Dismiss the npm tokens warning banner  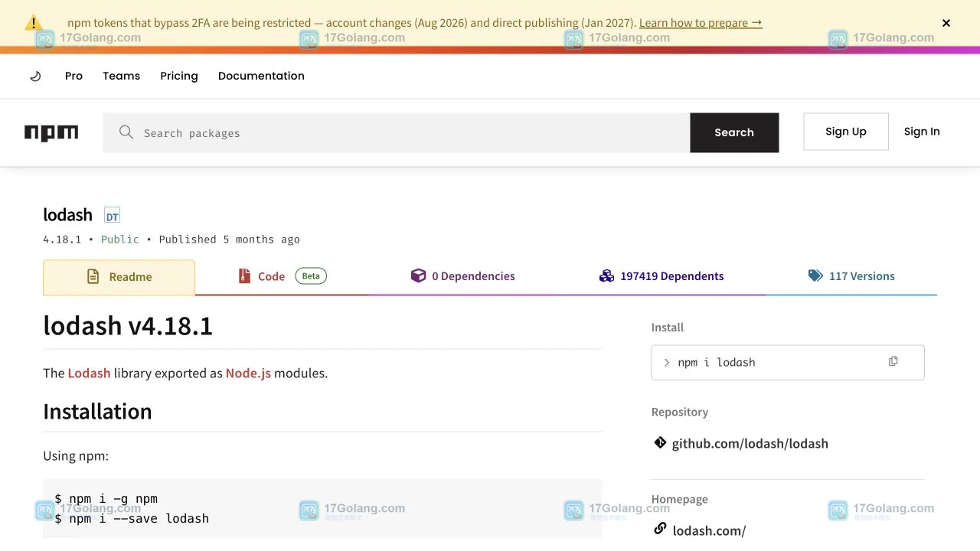(946, 23)
